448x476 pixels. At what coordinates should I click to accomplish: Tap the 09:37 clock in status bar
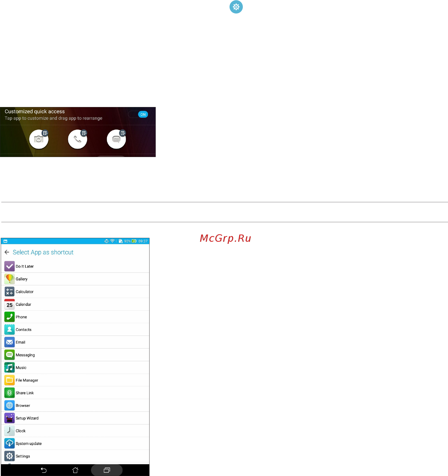(143, 241)
